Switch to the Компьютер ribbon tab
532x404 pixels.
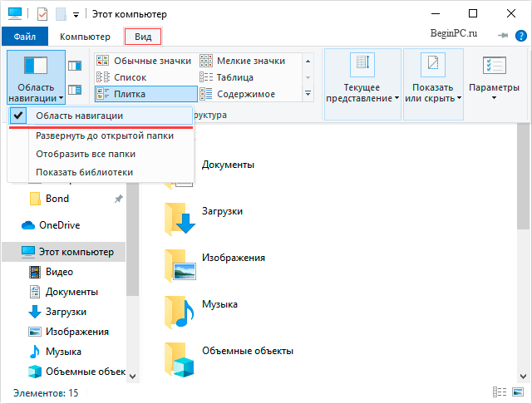tap(85, 37)
